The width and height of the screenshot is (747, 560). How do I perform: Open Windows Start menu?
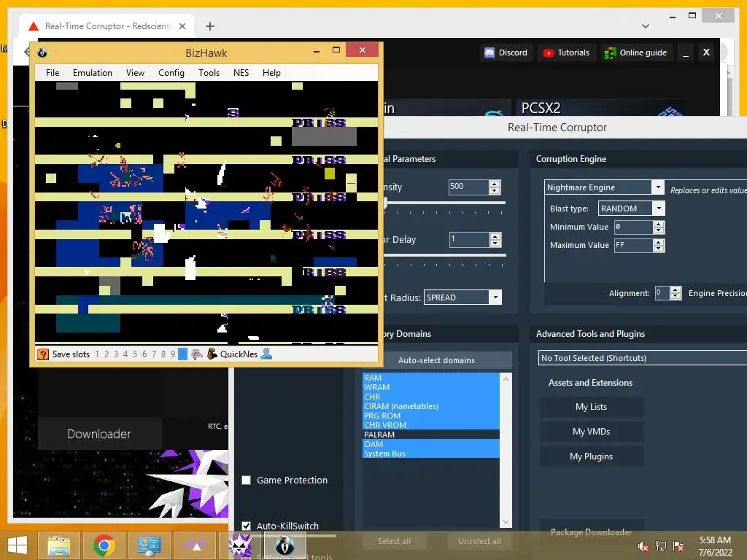pos(18,545)
